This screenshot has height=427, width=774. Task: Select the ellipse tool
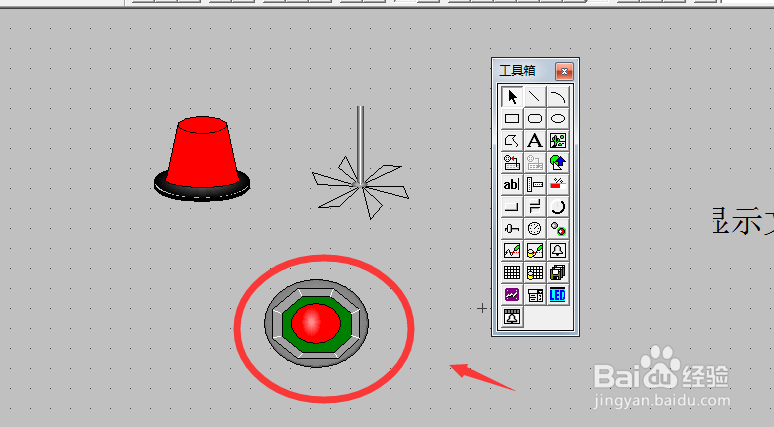click(558, 118)
